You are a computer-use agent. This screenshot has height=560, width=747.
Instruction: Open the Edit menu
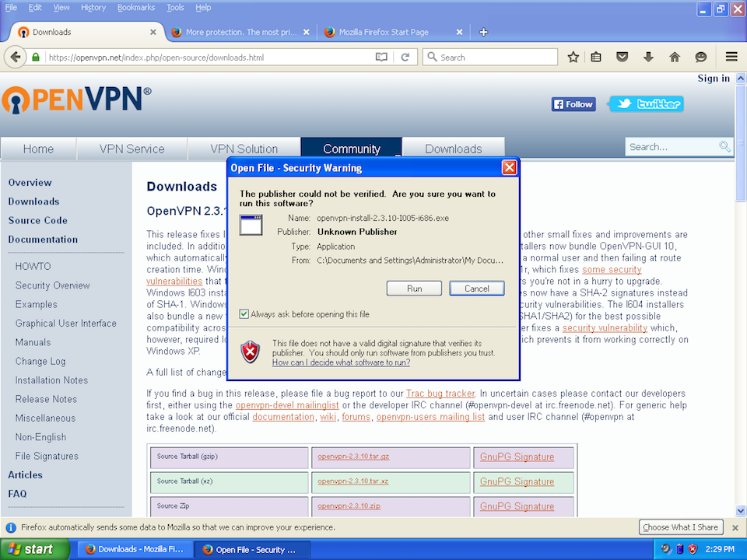35,8
